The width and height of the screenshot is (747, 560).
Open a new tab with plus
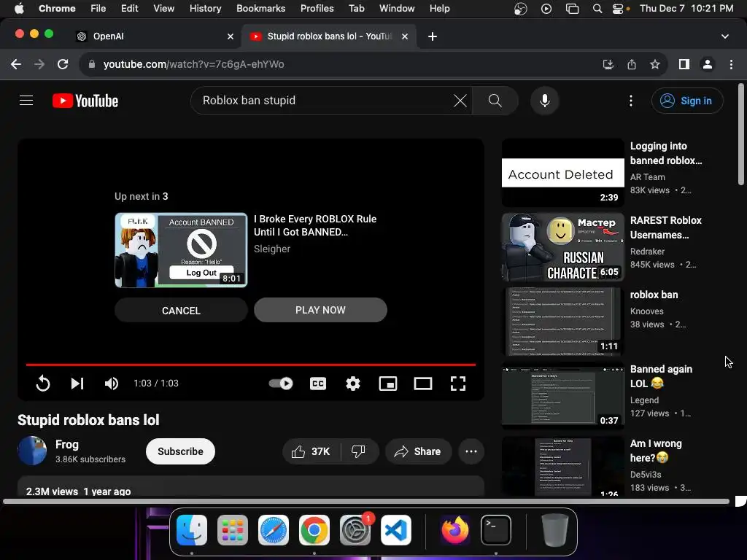[x=432, y=36]
